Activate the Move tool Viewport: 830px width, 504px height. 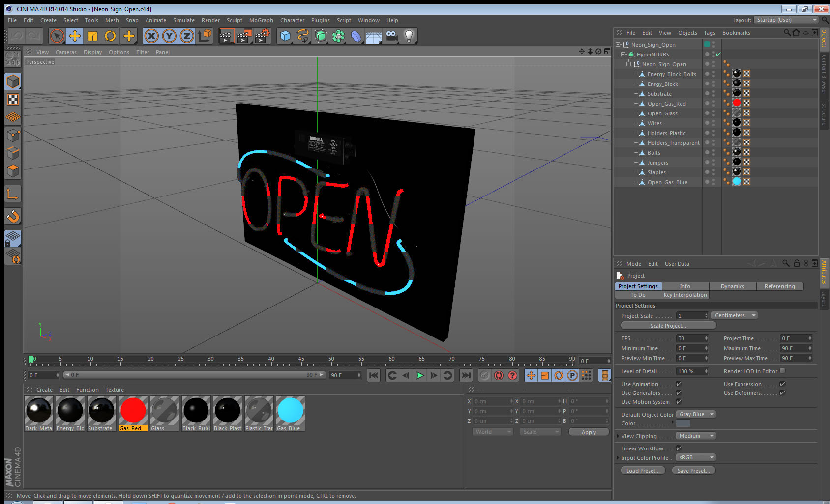pos(75,36)
